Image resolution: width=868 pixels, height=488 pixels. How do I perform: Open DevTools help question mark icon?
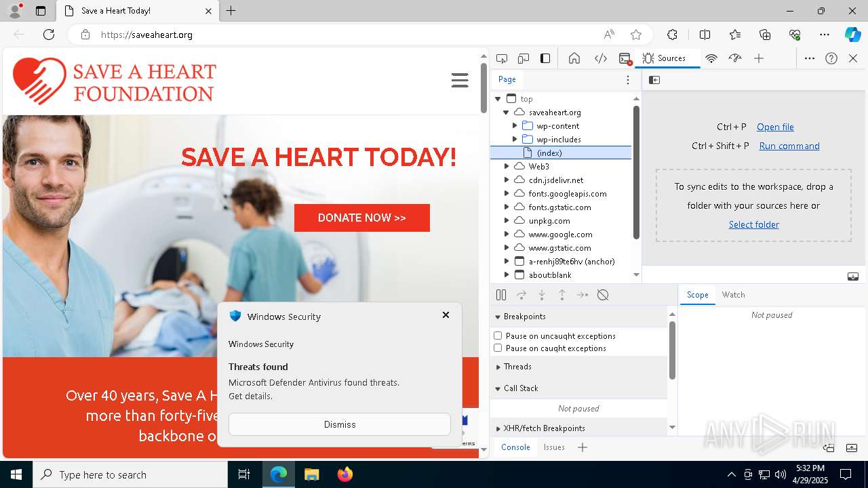(x=831, y=58)
